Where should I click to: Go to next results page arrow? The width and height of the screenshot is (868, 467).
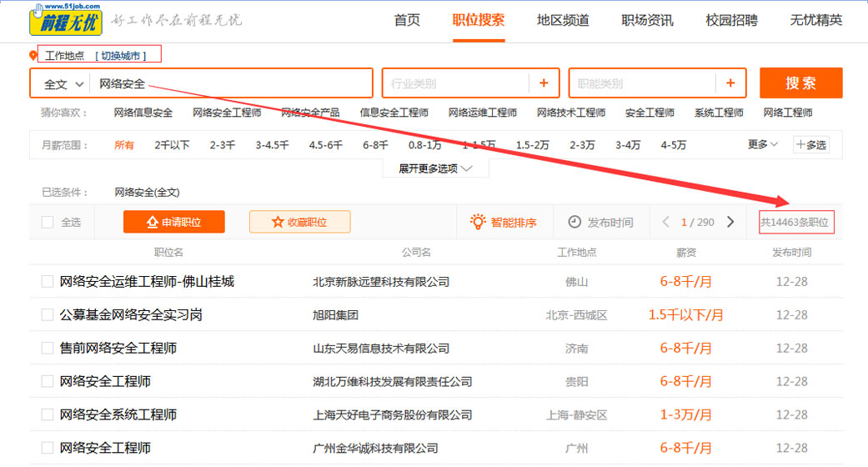tap(730, 222)
